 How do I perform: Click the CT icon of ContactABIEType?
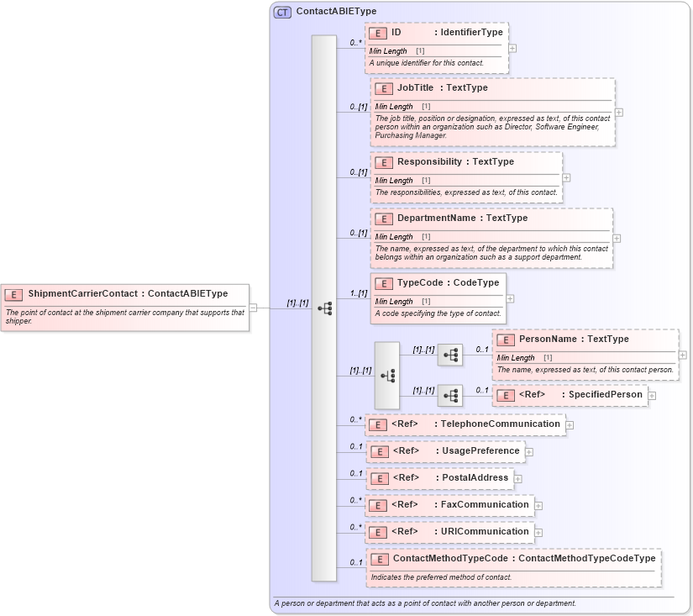pyautogui.click(x=283, y=12)
